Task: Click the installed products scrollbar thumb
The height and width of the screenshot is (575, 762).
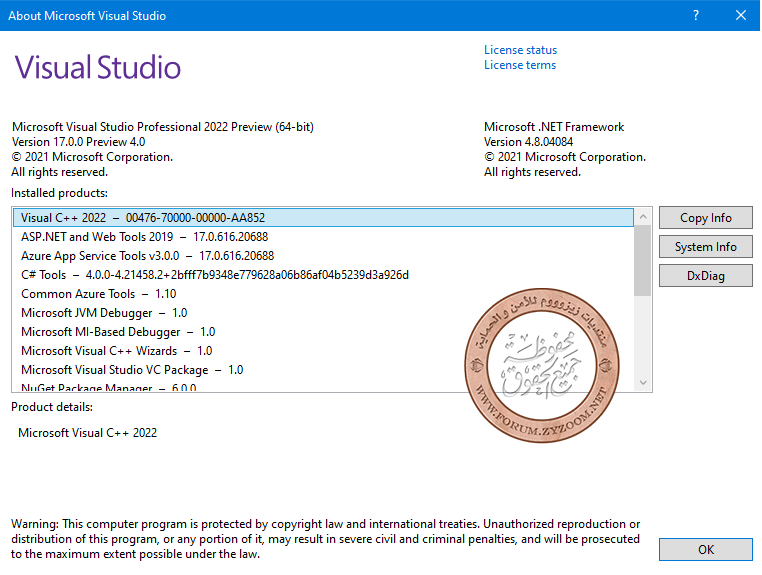Action: pos(643,261)
